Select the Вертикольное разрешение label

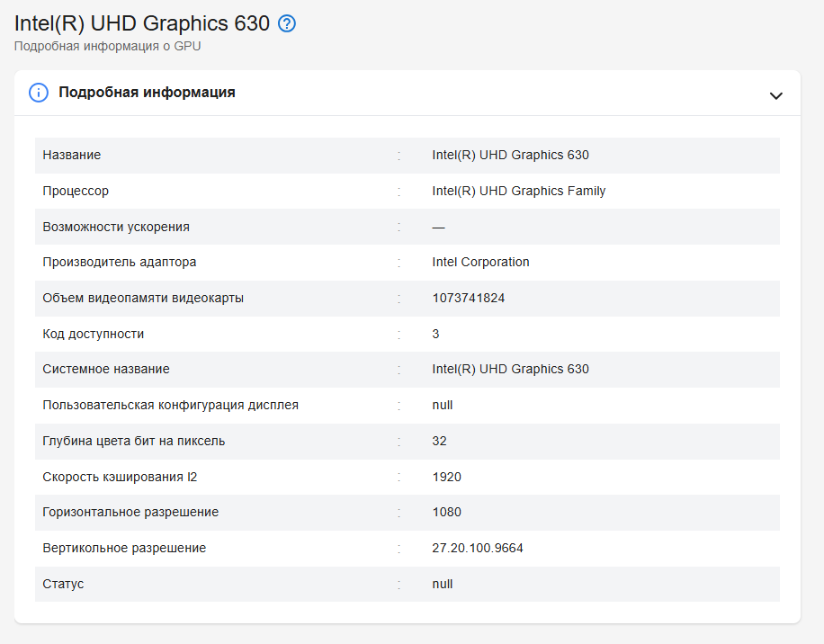tap(124, 548)
